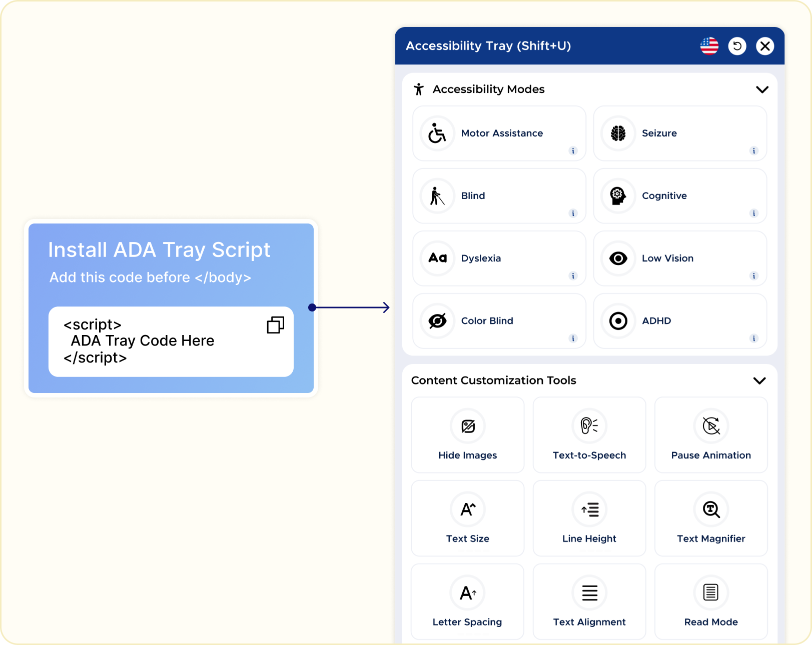The height and width of the screenshot is (645, 812).
Task: Enable Seizure mode
Action: pos(680,133)
